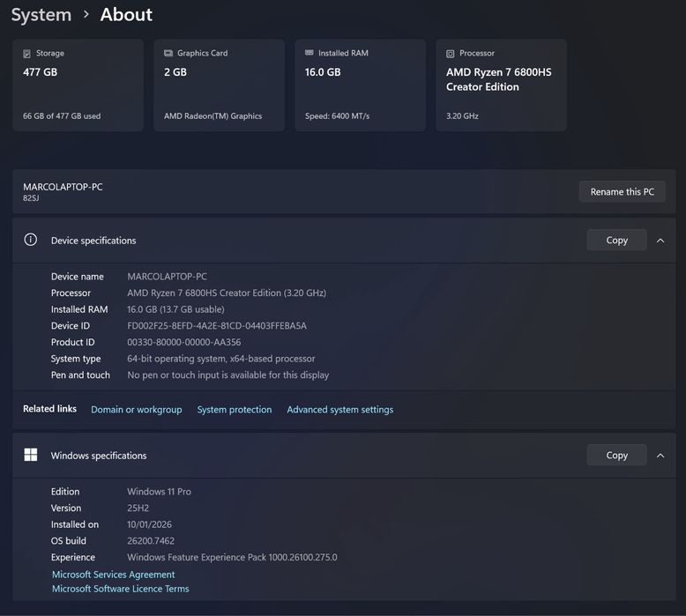Click the Graphics Card icon
This screenshot has height=616, width=686.
pos(168,54)
